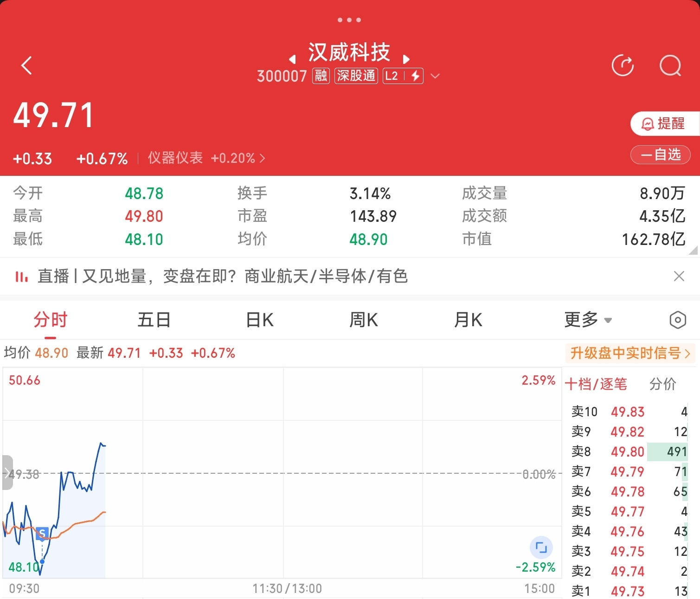Tap the 卖5 order row 49.77
This screenshot has height=599, width=700.
[629, 511]
